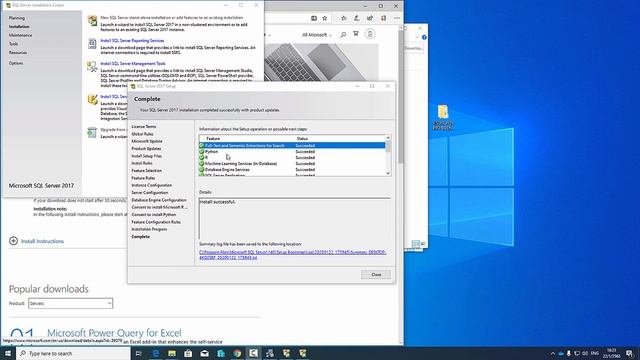Click the New SQL Server stand-alone installation link
The height and width of the screenshot is (360, 640).
click(x=171, y=18)
